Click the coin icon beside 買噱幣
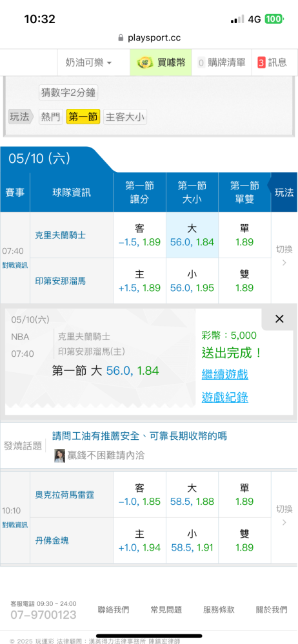 click(x=145, y=62)
